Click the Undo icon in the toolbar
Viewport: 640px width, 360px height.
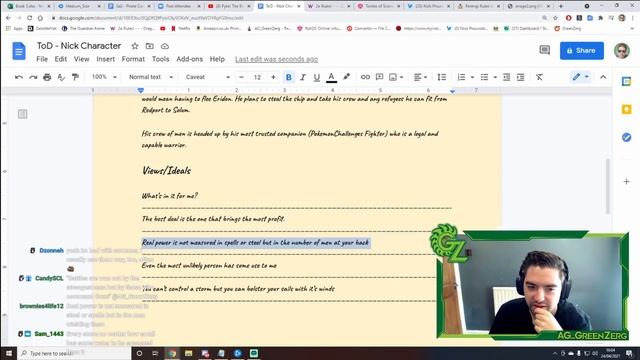(19, 77)
